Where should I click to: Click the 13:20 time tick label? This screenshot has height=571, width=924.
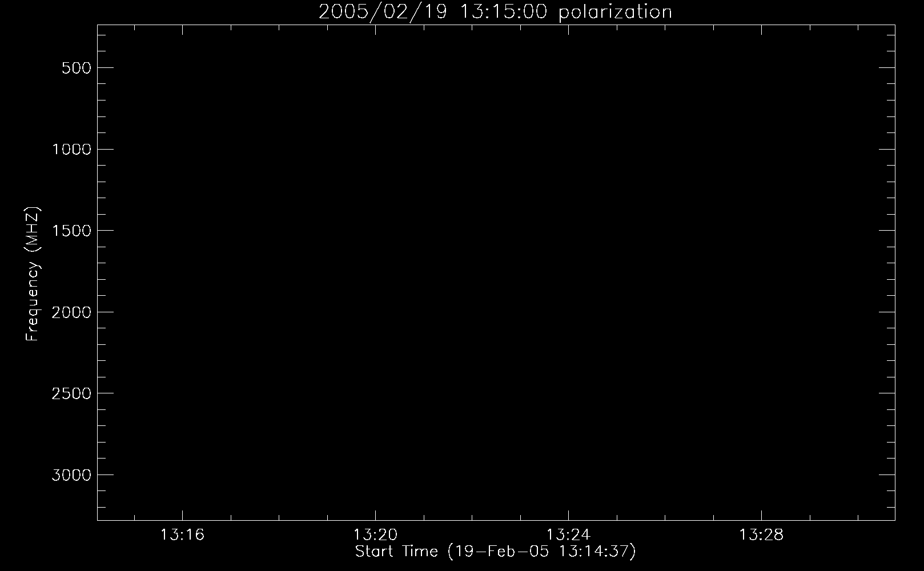(x=375, y=535)
